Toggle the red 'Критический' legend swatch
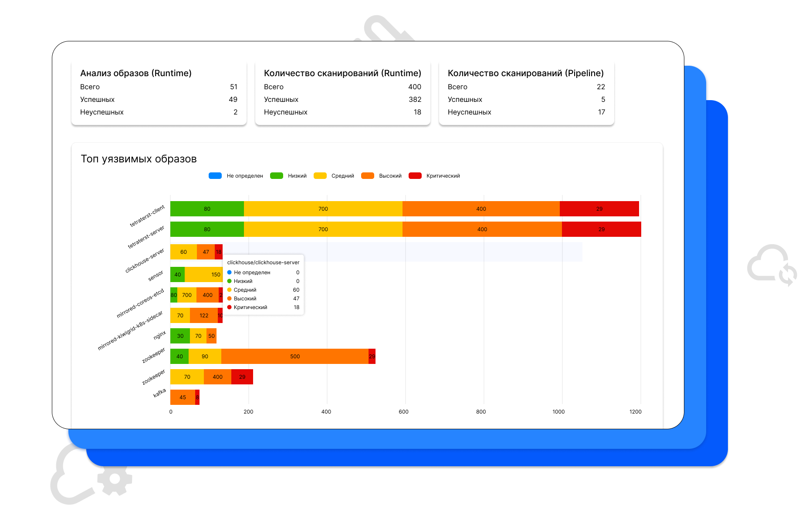 pos(415,176)
